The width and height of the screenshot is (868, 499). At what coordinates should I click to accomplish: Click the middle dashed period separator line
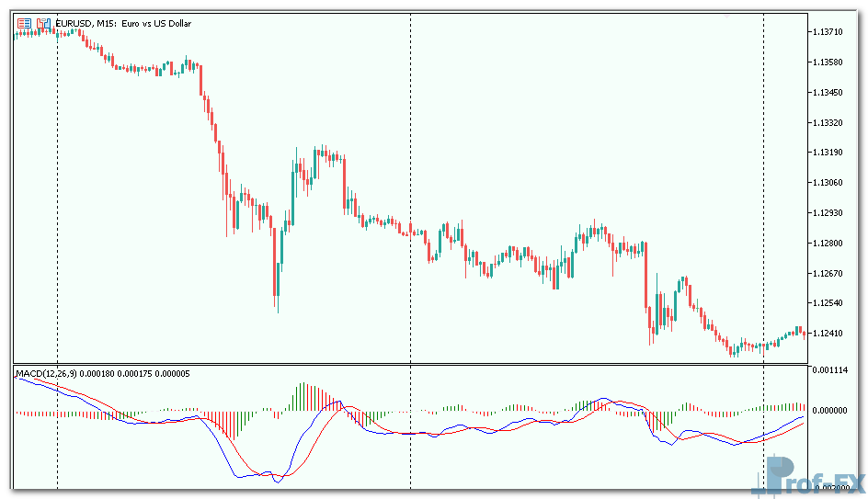[410, 184]
